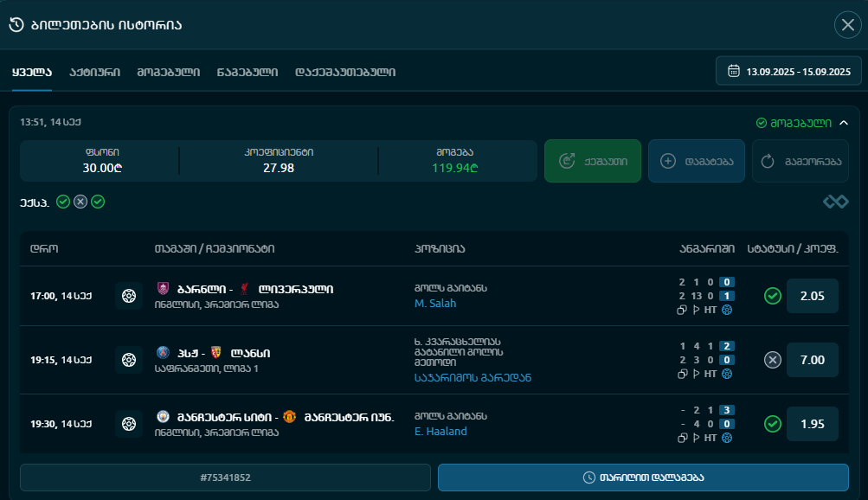
Task: Click the blue ball icon in ბარნლი scores
Action: tap(727, 310)
